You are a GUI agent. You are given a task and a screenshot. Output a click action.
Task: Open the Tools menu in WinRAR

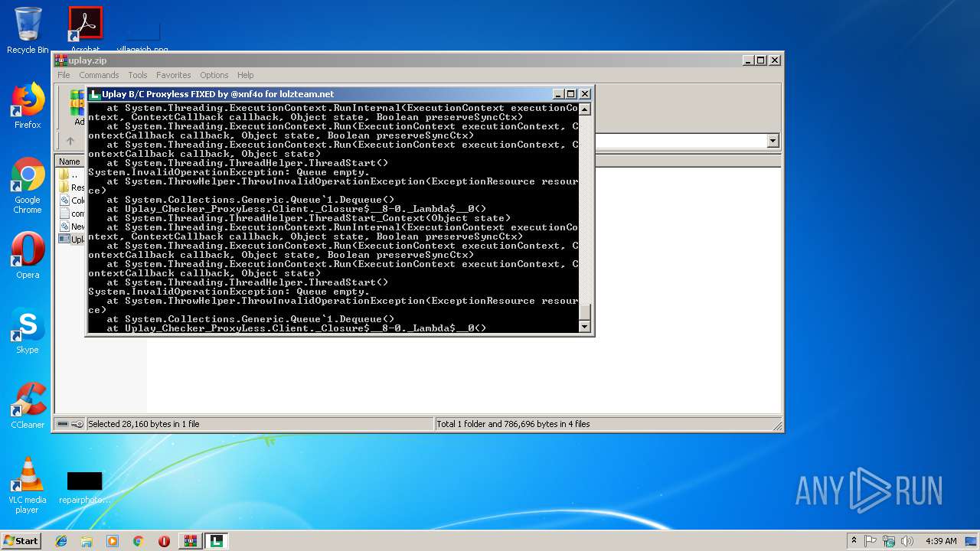138,75
